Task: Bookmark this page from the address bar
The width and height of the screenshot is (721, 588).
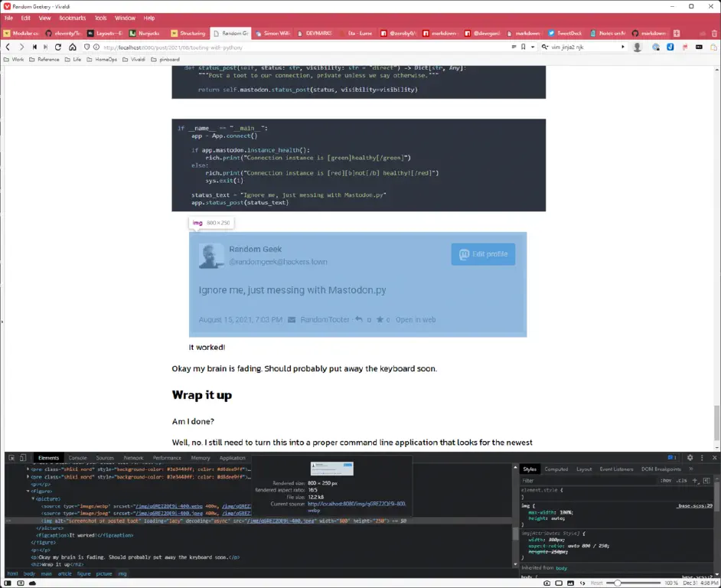Action: point(524,47)
